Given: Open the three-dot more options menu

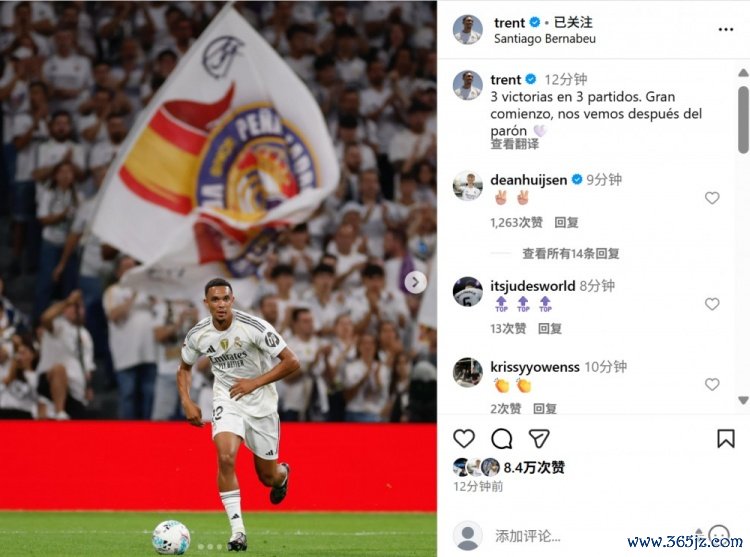Looking at the screenshot, I should point(726,30).
